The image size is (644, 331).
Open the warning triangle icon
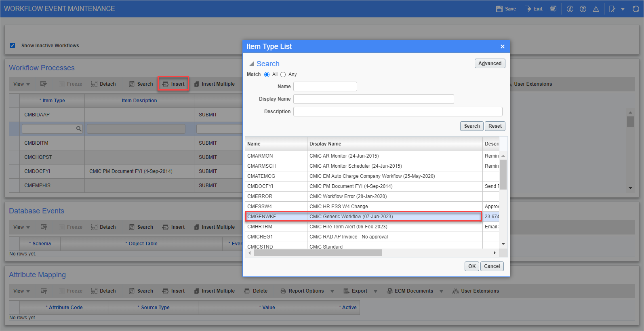(x=596, y=9)
